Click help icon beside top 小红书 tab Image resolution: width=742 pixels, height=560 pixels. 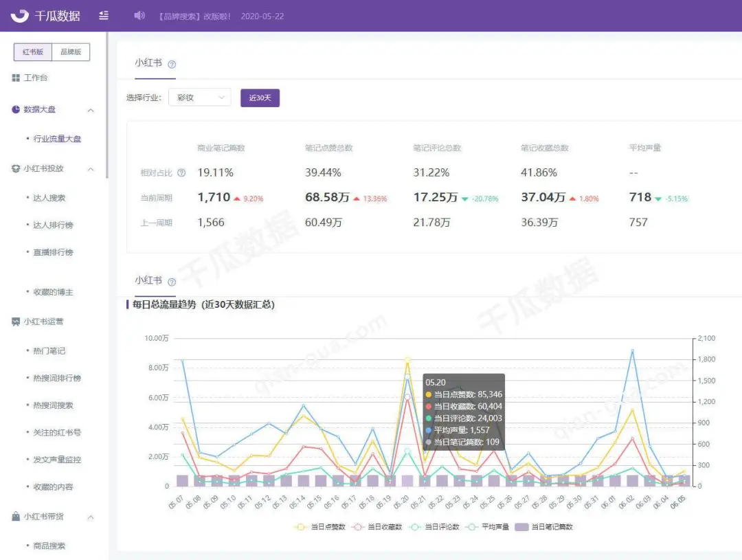tap(172, 65)
